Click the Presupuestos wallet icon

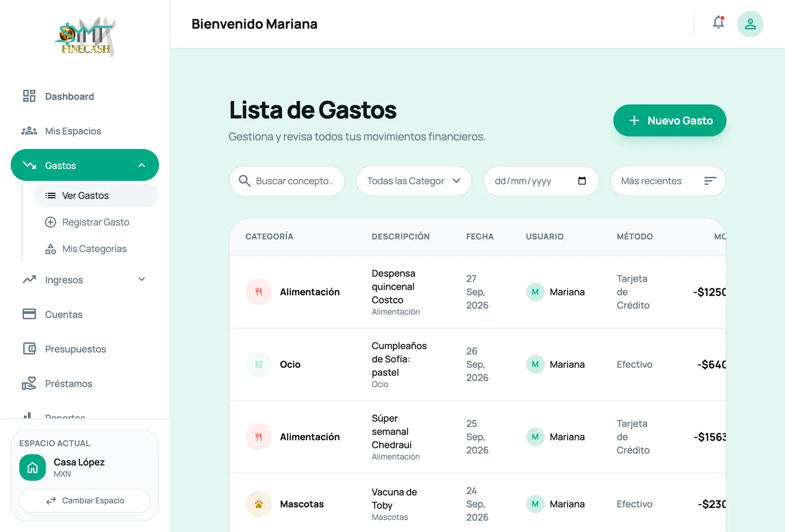pos(29,349)
